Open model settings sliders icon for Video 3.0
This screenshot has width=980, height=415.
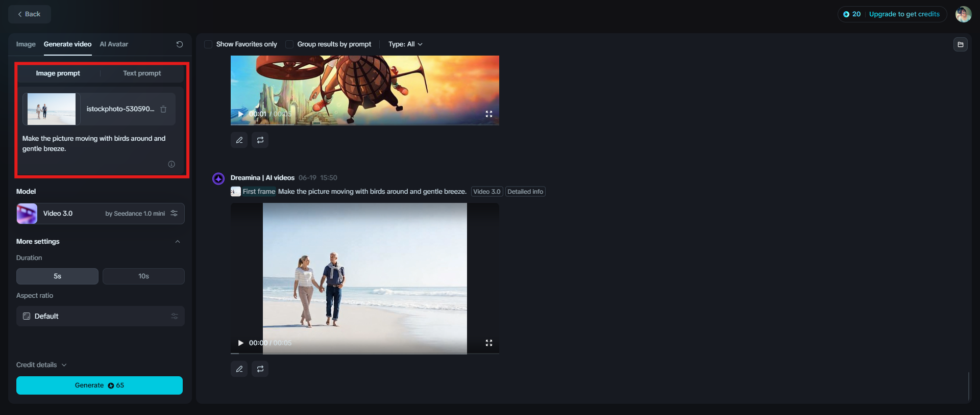[174, 213]
